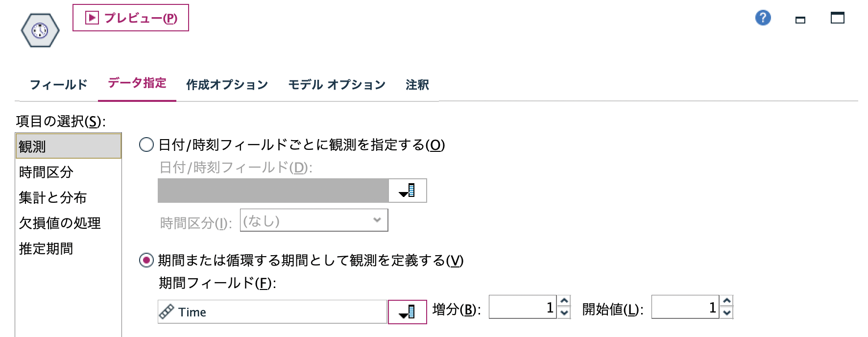Screen dimensions: 868x337
Task: Open help via the blue question mark icon
Action: click(x=762, y=18)
